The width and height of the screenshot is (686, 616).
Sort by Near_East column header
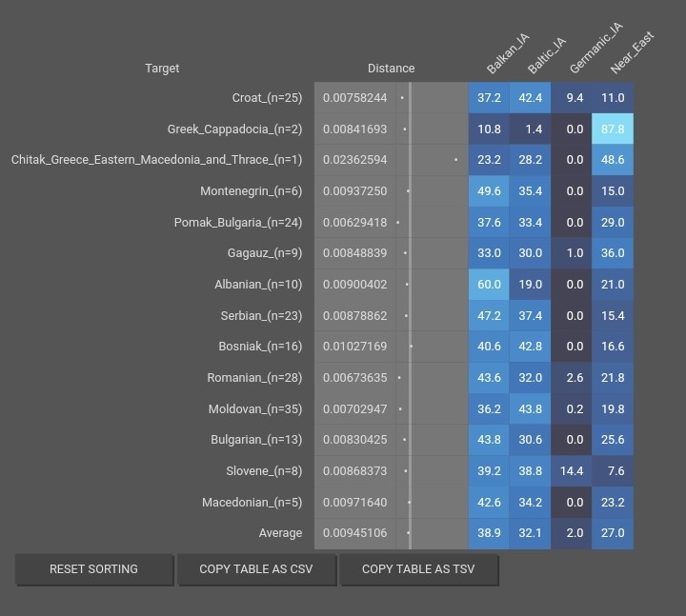tap(631, 55)
